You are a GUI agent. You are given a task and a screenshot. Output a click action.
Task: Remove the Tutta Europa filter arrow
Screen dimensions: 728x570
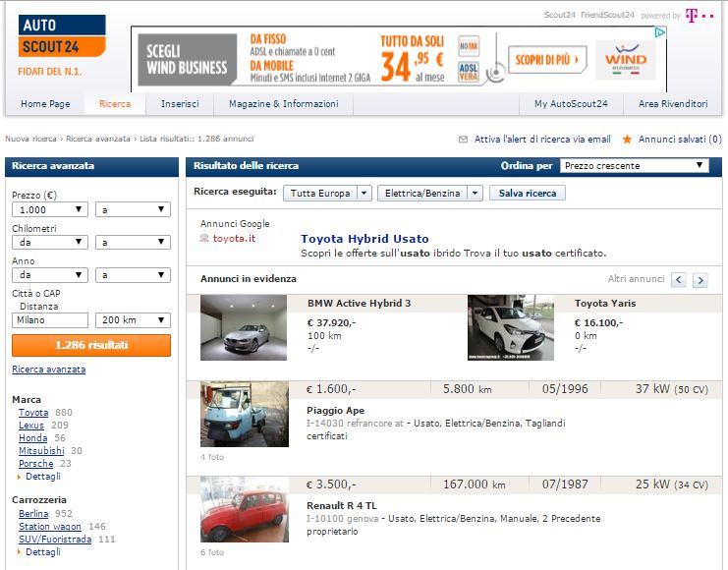[364, 194]
